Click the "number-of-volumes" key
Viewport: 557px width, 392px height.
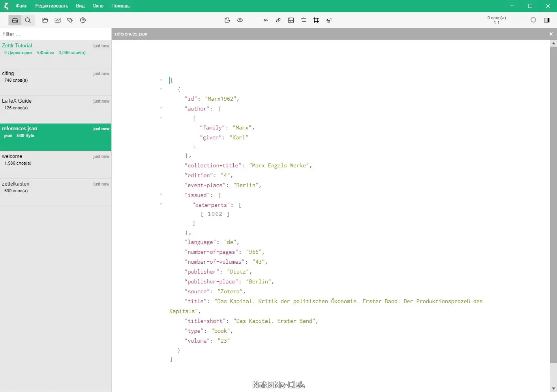pyautogui.click(x=215, y=262)
